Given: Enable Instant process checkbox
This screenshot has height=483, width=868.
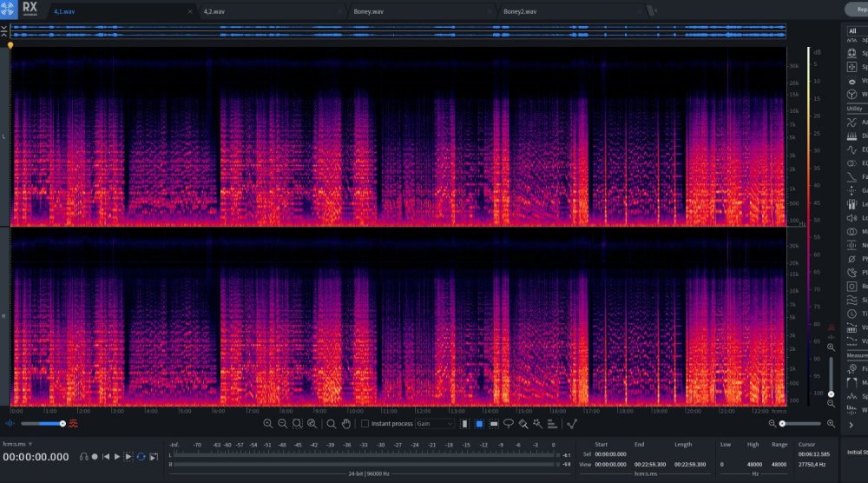Looking at the screenshot, I should click(365, 424).
